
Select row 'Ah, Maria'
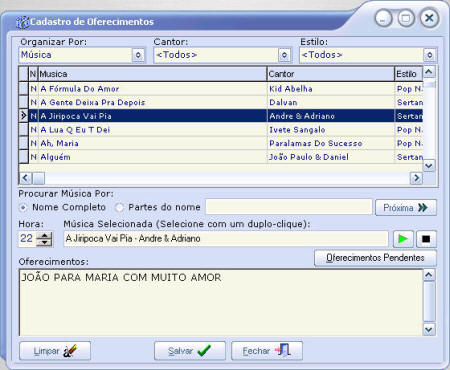click(221, 143)
